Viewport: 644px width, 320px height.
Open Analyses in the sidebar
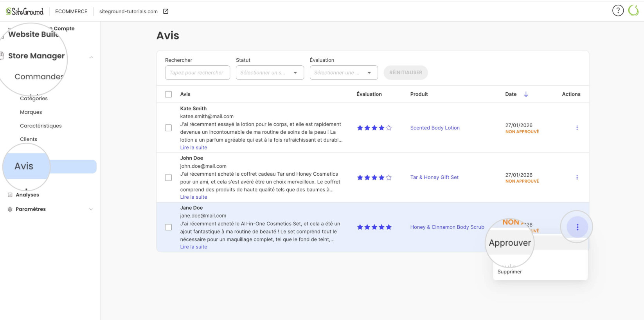point(27,195)
